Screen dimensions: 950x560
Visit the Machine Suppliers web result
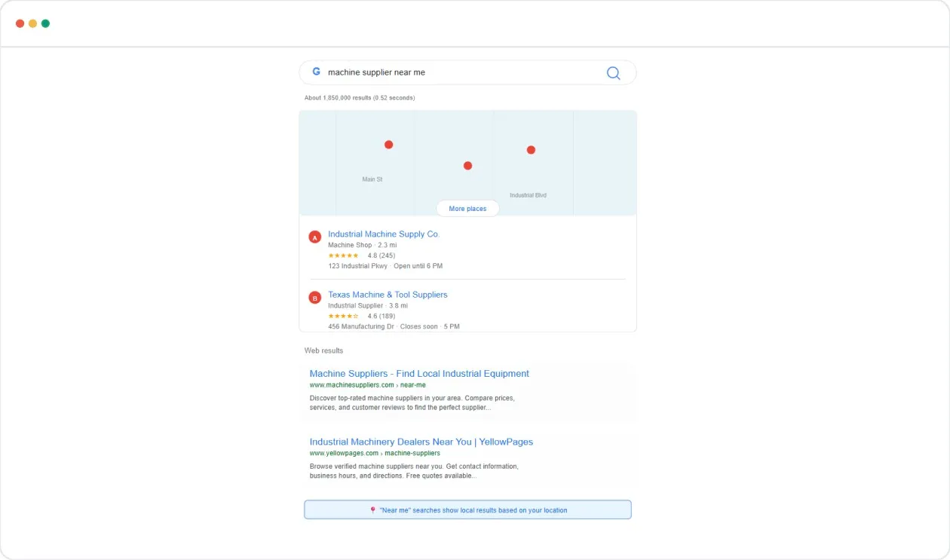pyautogui.click(x=419, y=373)
